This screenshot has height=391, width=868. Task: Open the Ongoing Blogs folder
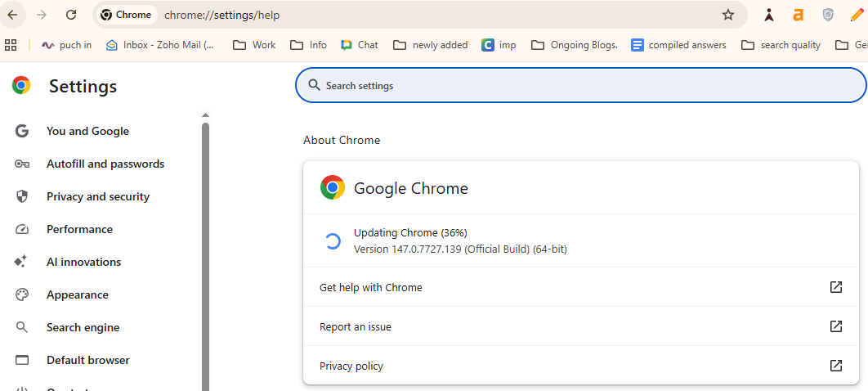coord(574,45)
